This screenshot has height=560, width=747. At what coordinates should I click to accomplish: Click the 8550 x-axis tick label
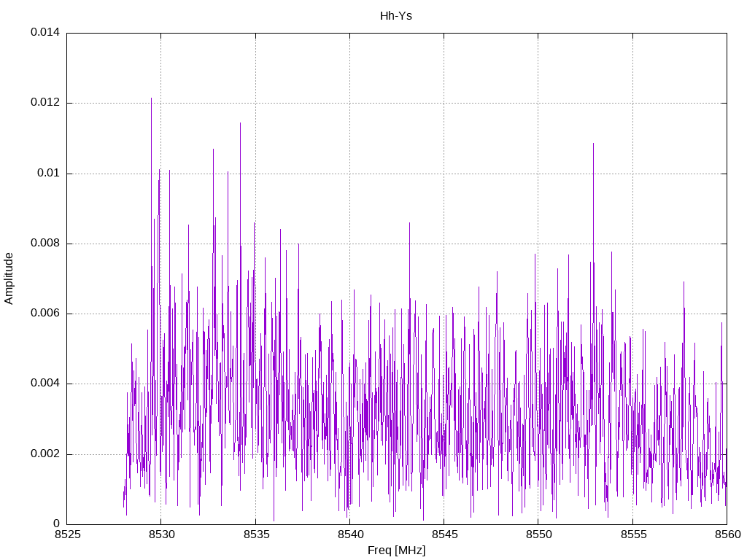coord(538,534)
